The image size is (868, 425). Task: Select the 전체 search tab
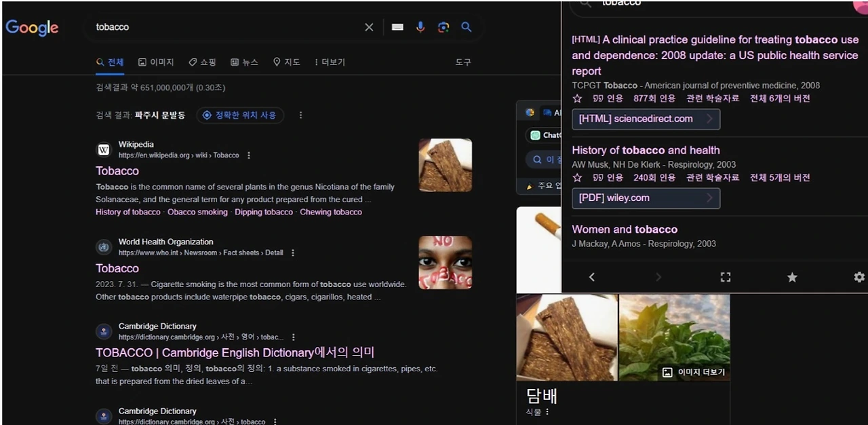tap(110, 62)
